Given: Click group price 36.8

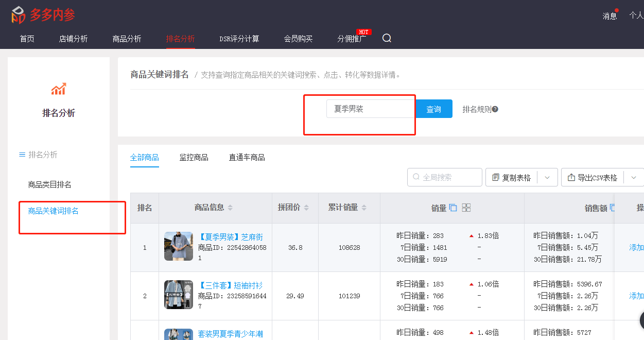Looking at the screenshot, I should pyautogui.click(x=295, y=248).
